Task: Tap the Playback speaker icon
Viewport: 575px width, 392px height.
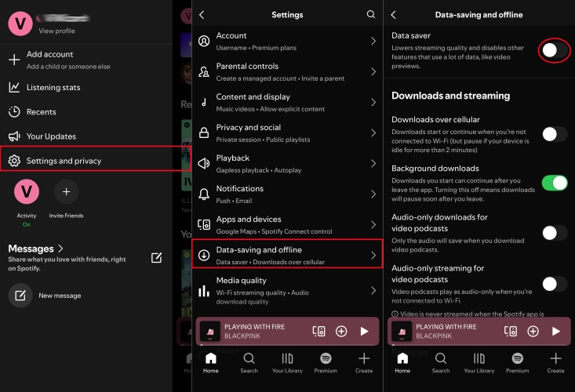Action: [x=204, y=163]
